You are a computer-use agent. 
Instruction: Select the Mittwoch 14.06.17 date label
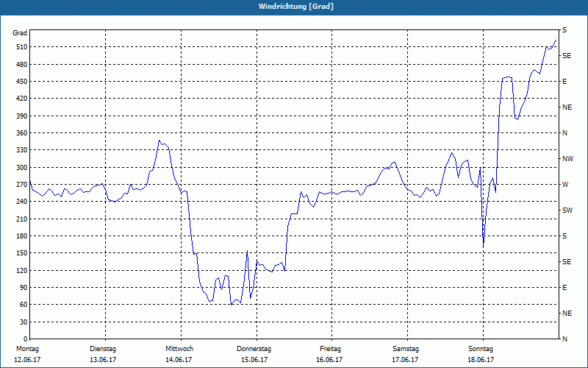coord(179,354)
